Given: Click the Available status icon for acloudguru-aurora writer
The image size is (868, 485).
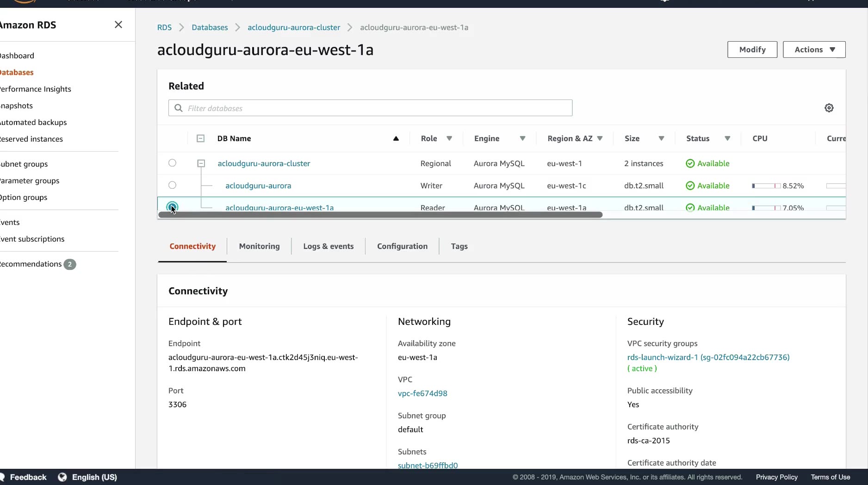Looking at the screenshot, I should point(690,186).
